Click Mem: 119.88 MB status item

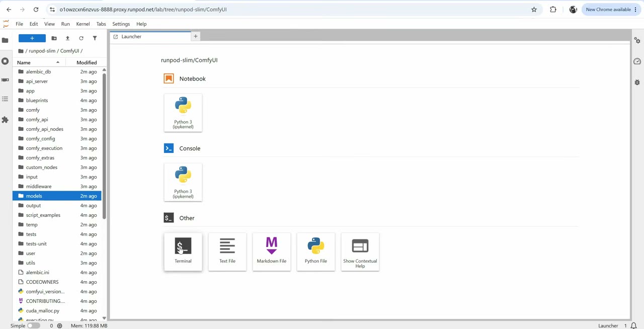coord(89,325)
